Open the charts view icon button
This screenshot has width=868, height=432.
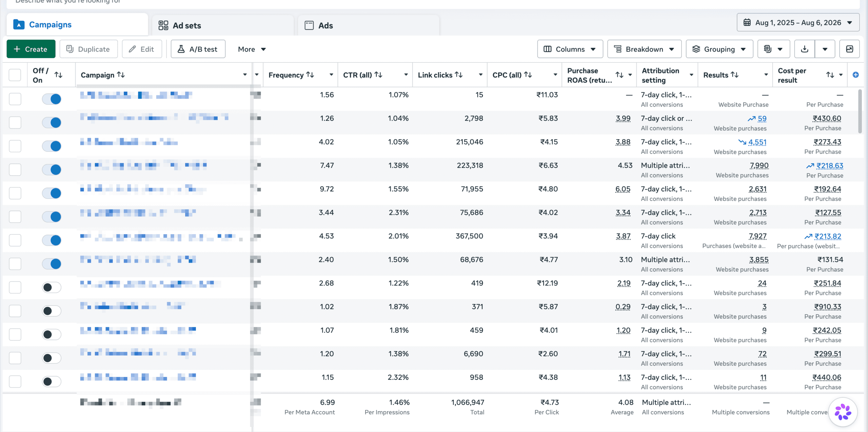[x=849, y=49]
